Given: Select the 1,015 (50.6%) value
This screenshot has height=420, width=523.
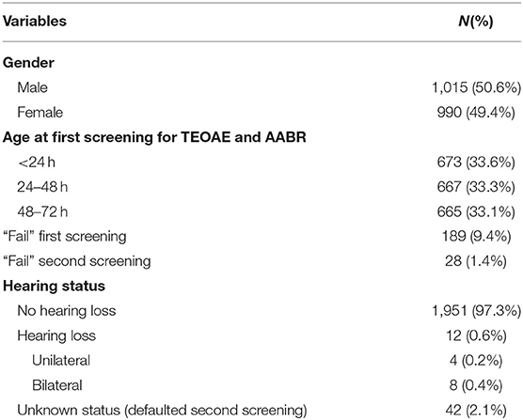Looking at the screenshot, I should point(476,88).
